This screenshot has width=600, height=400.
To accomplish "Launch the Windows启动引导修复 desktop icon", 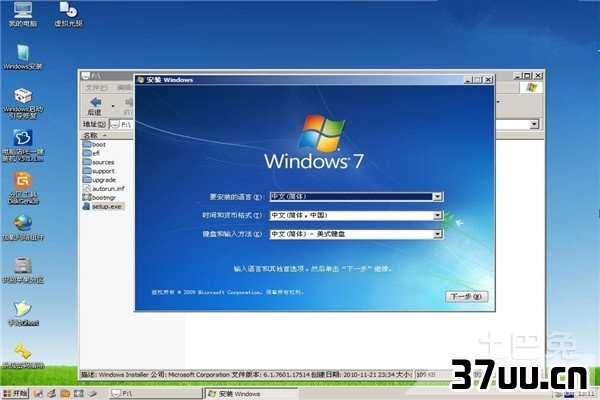I will 23,103.
